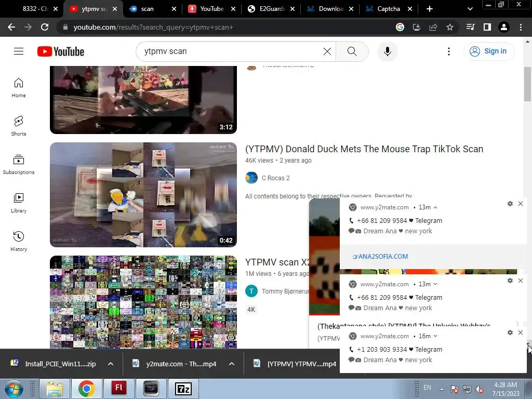This screenshot has height=399, width=532.
Task: Open Windows Explorer from taskbar
Action: 54,389
